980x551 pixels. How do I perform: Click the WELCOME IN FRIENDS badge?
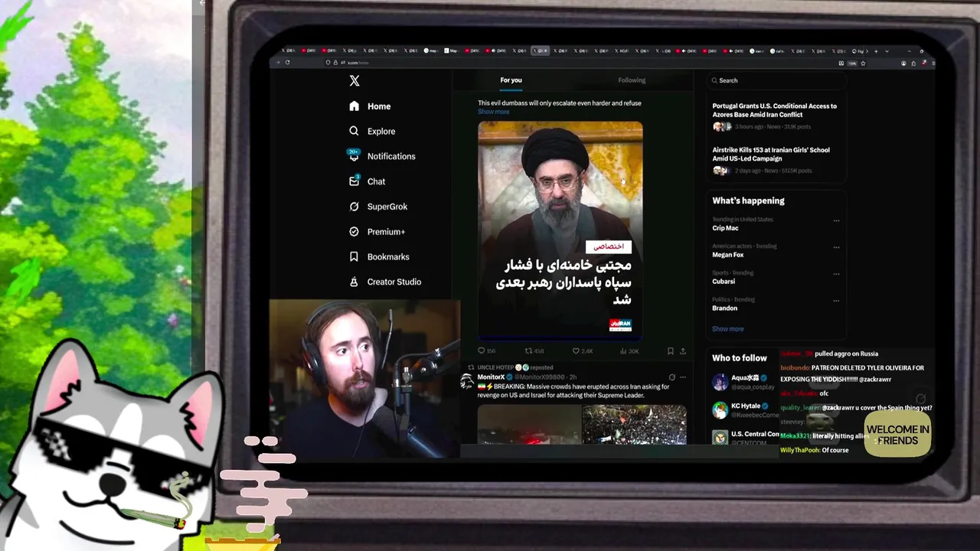coord(897,435)
